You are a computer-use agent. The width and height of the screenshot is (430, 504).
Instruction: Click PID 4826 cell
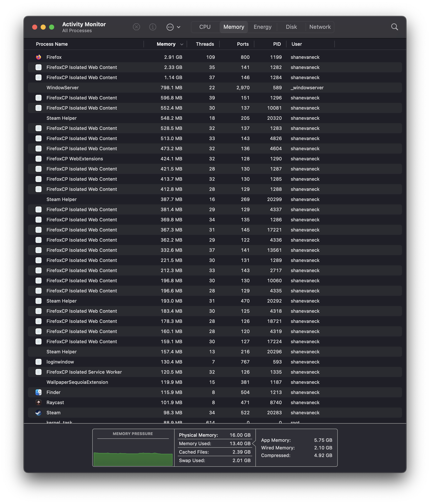(276, 138)
